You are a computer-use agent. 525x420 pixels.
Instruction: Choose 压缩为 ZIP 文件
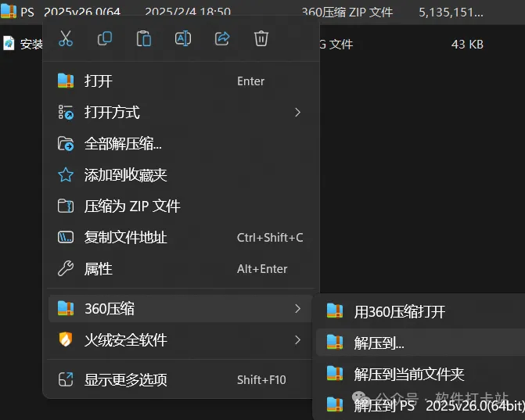tap(181, 206)
